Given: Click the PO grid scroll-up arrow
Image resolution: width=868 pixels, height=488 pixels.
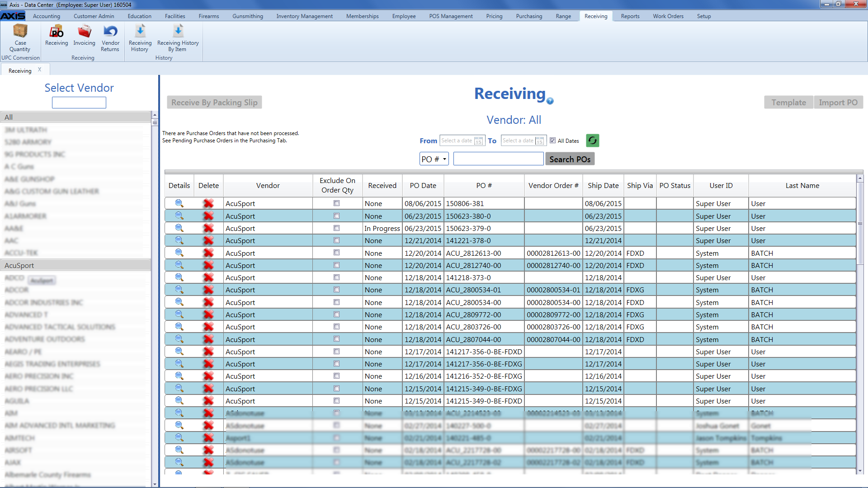Looking at the screenshot, I should point(860,178).
